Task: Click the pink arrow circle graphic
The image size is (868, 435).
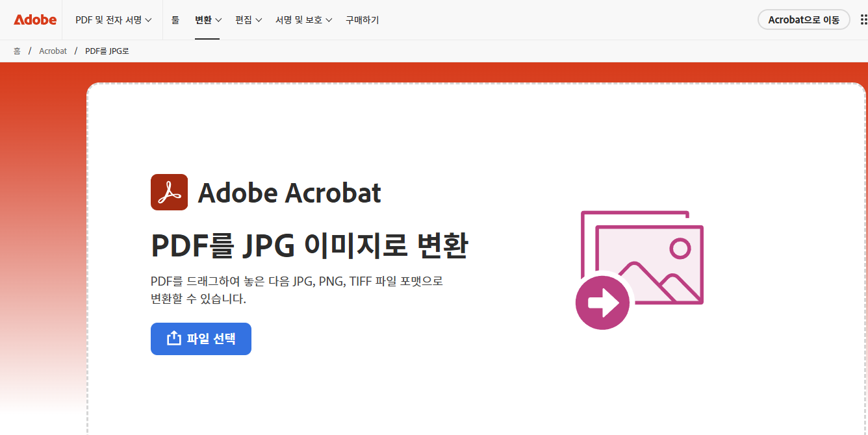Action: point(602,303)
